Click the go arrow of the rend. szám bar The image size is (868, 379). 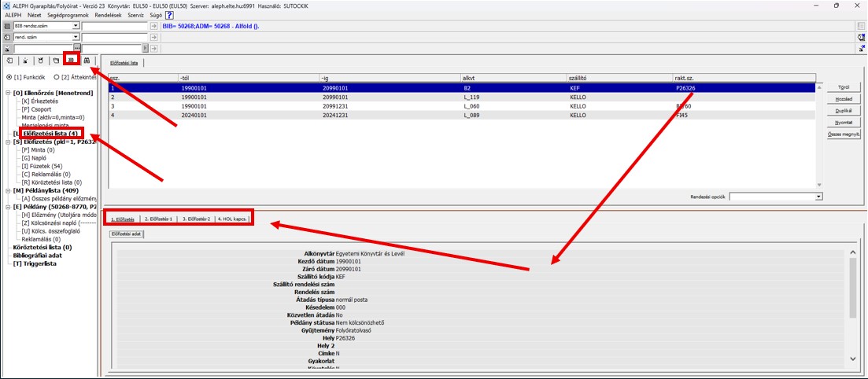click(x=154, y=37)
